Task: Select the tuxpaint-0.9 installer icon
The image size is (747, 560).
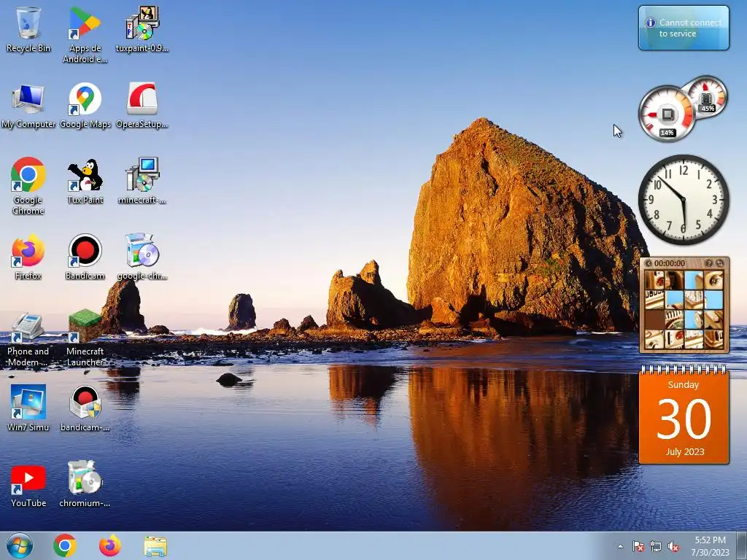Action: 142,29
